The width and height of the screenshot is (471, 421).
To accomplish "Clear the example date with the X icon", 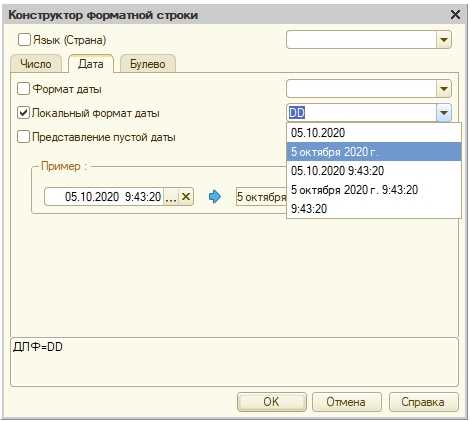I will click(x=186, y=197).
